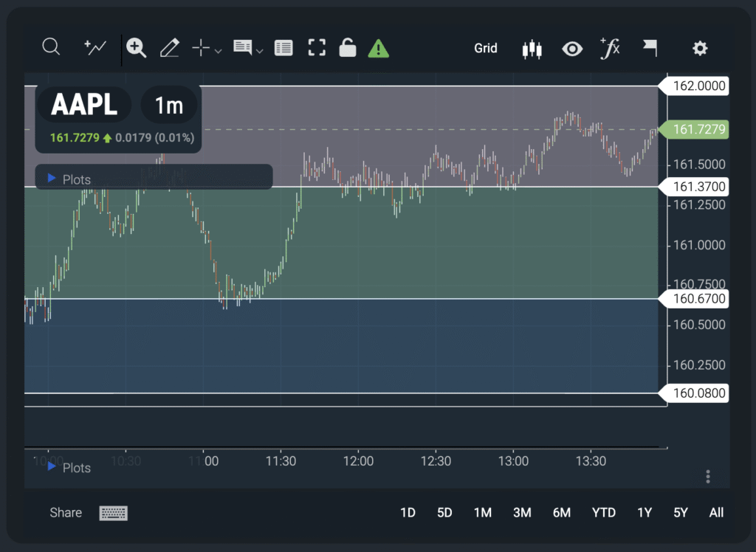
Task: Expand the crosshair tool dropdown arrow
Action: click(x=218, y=51)
